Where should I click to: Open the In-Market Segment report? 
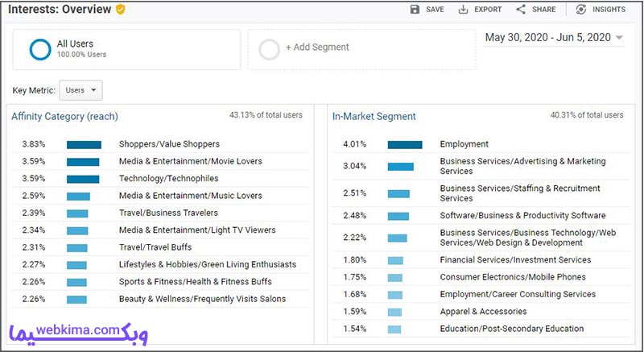tap(374, 117)
